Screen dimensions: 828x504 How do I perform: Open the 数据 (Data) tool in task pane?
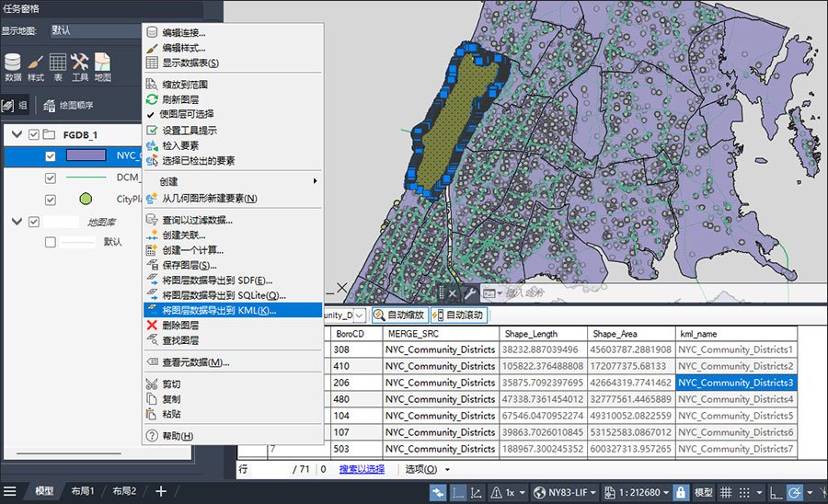click(13, 67)
